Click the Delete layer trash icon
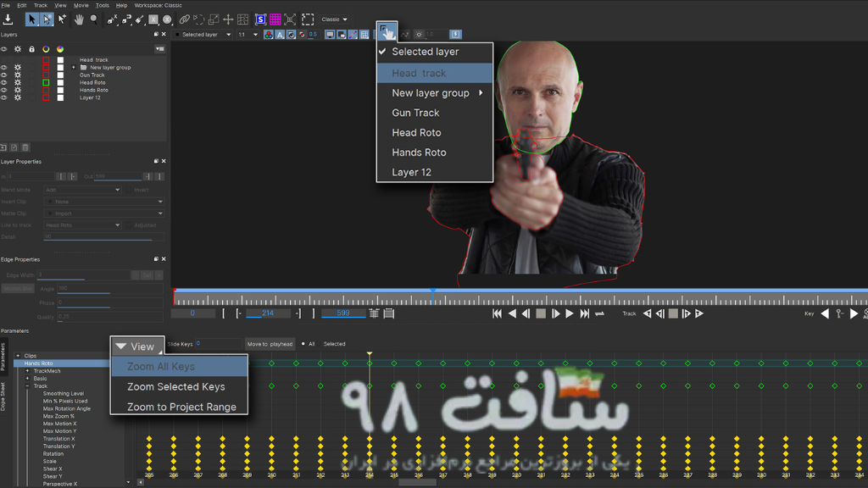868x488 pixels. pos(25,147)
